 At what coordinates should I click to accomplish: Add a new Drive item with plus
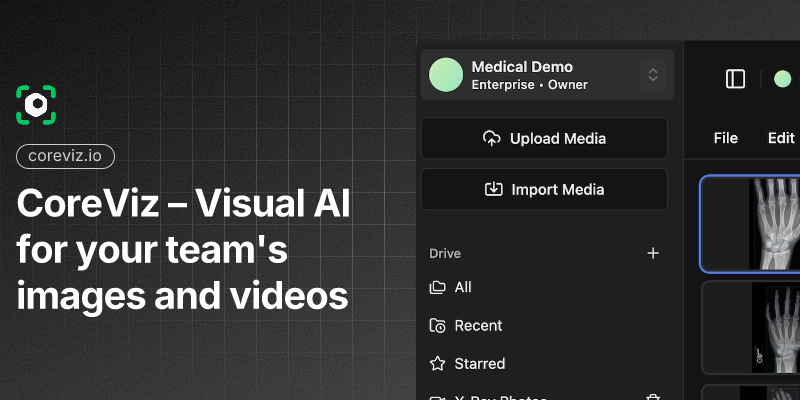pos(653,253)
